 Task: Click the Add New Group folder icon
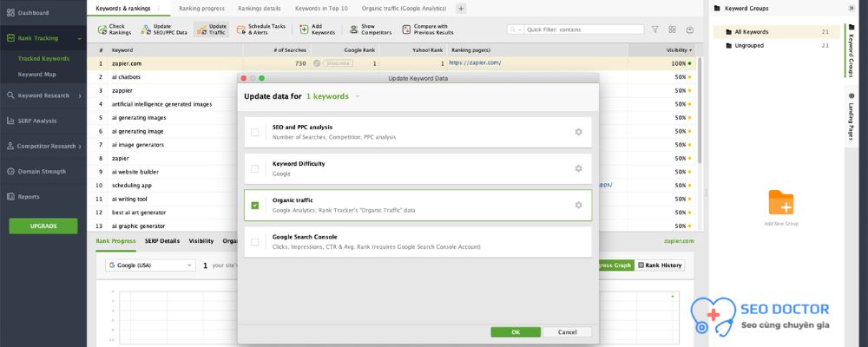coord(780,203)
